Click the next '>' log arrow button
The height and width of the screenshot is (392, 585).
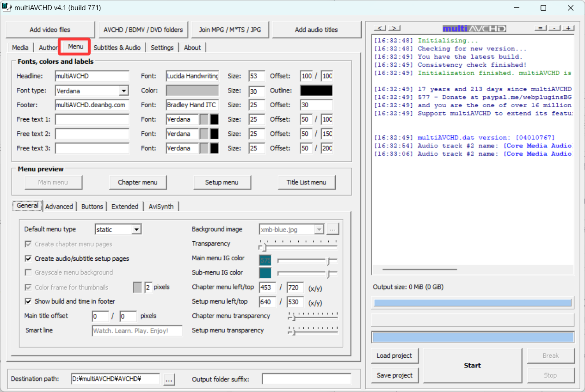[394, 29]
